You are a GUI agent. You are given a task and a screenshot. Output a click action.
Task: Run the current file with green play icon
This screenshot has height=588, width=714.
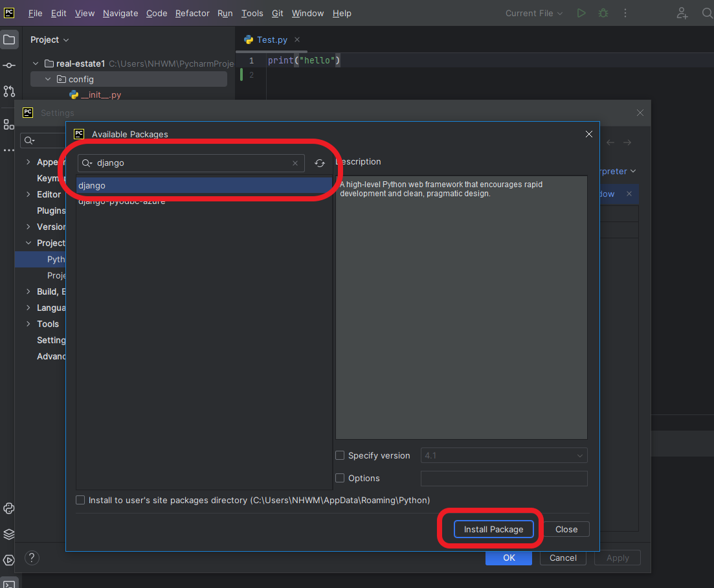pyautogui.click(x=581, y=13)
